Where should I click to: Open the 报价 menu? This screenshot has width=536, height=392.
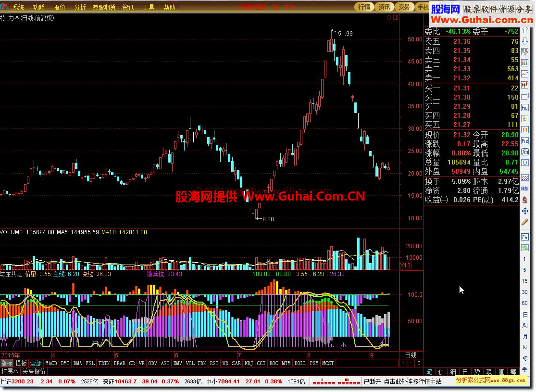point(59,7)
